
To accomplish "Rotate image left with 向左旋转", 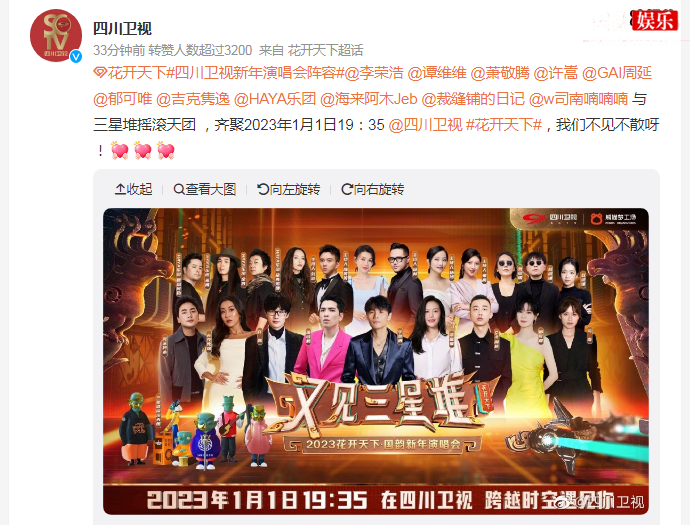I will tap(289, 189).
